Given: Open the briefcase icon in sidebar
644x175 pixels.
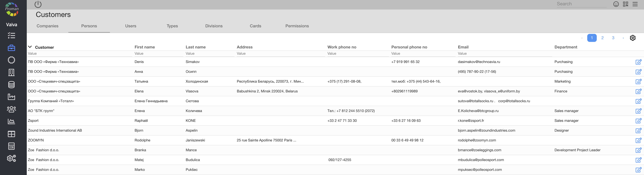Looking at the screenshot, I should point(11,48).
